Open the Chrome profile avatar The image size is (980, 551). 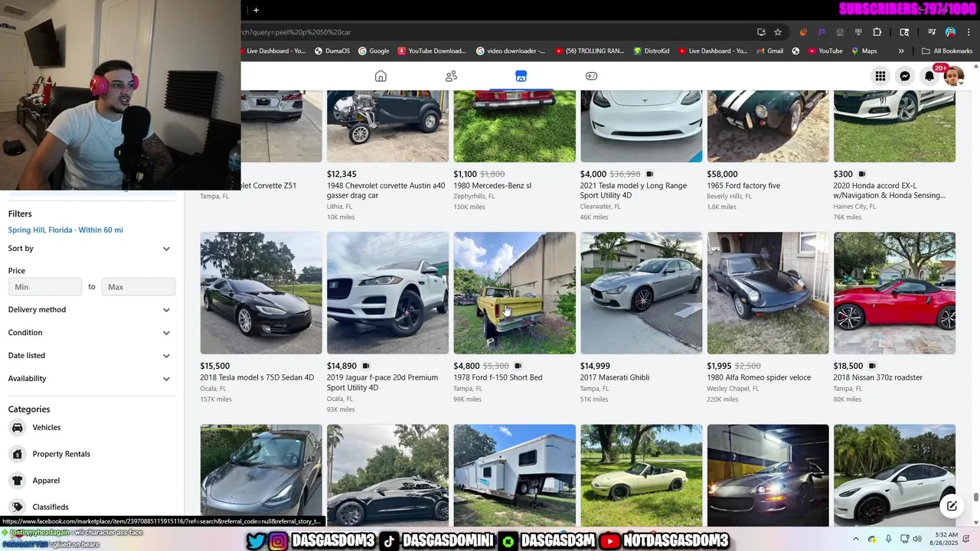pos(950,32)
